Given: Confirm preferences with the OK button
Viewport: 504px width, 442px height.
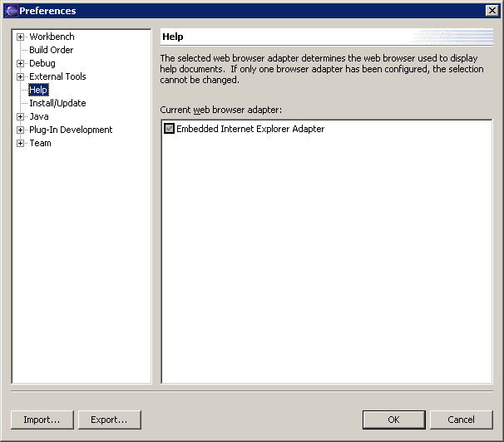Looking at the screenshot, I should (x=393, y=420).
